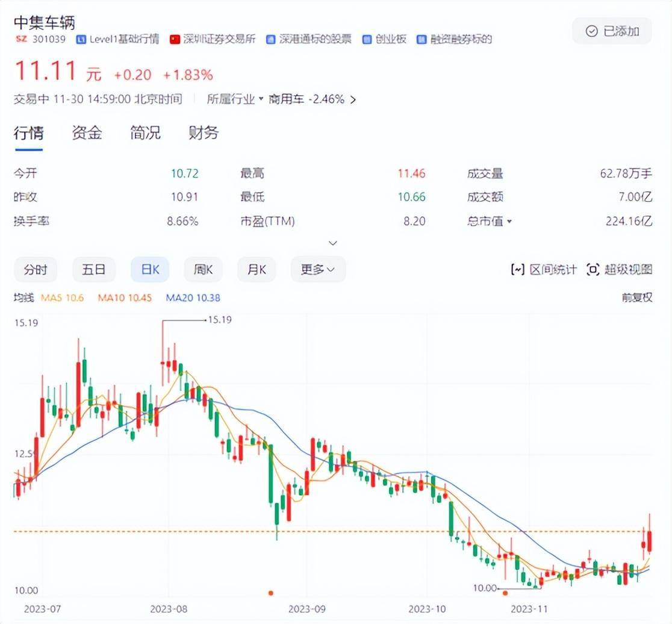This screenshot has height=624, width=672.
Task: Open 商用车 industry link
Action: (286, 99)
